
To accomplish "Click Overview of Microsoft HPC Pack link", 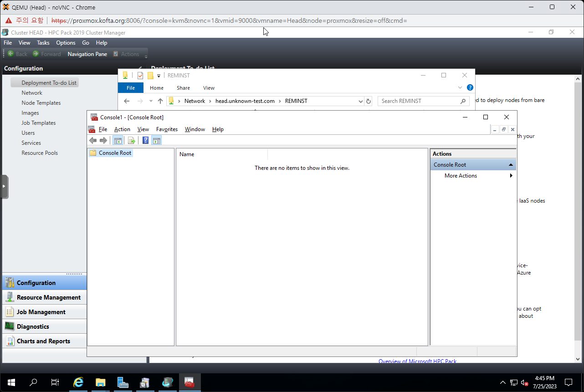I will [417, 361].
